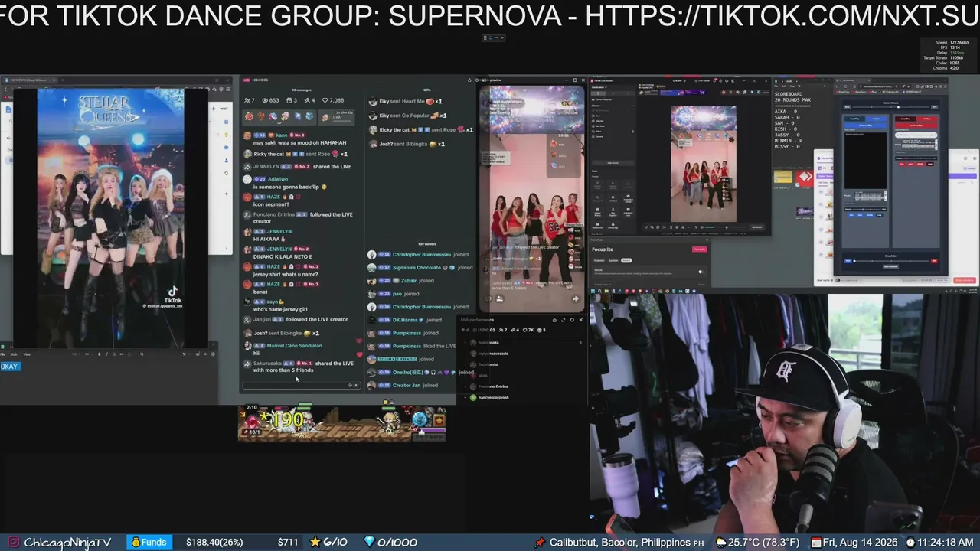Screen dimensions: 980x551
Task: Select the Equalizer tab in Focusrite panel
Action: [x=612, y=260]
